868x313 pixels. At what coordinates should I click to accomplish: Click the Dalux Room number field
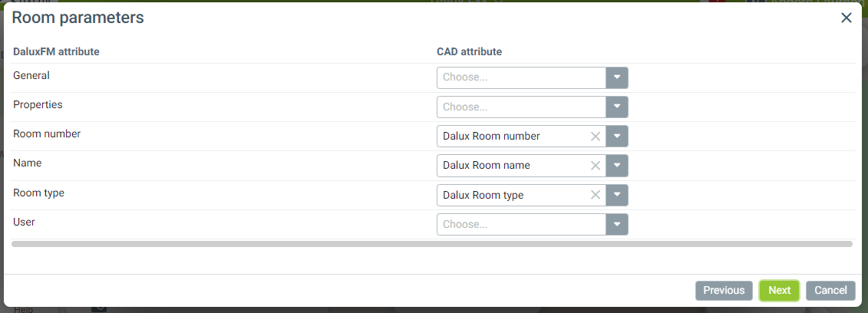point(510,137)
